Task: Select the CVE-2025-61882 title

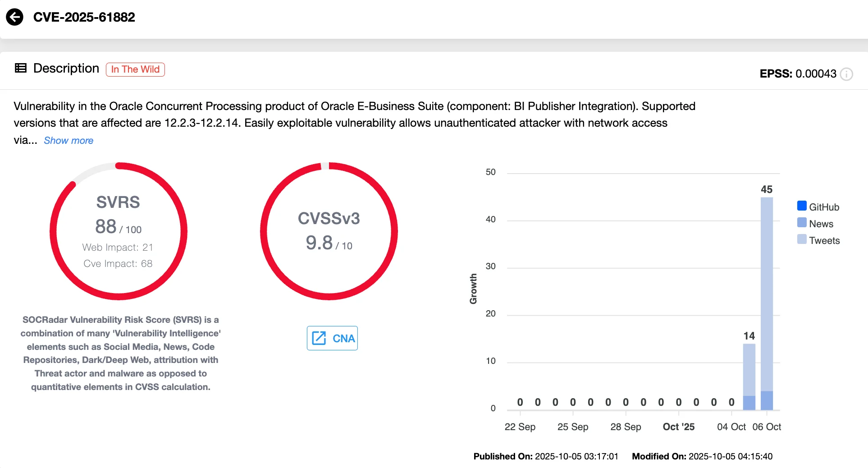Action: tap(85, 17)
